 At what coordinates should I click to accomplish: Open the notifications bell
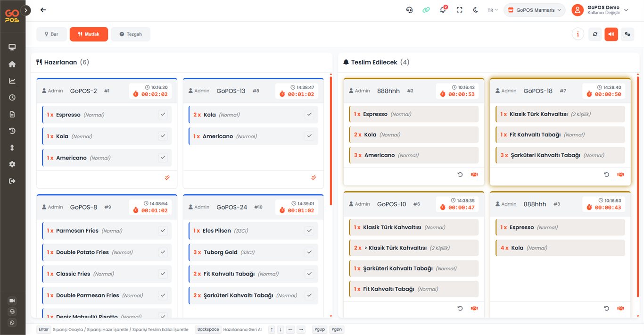pos(443,10)
